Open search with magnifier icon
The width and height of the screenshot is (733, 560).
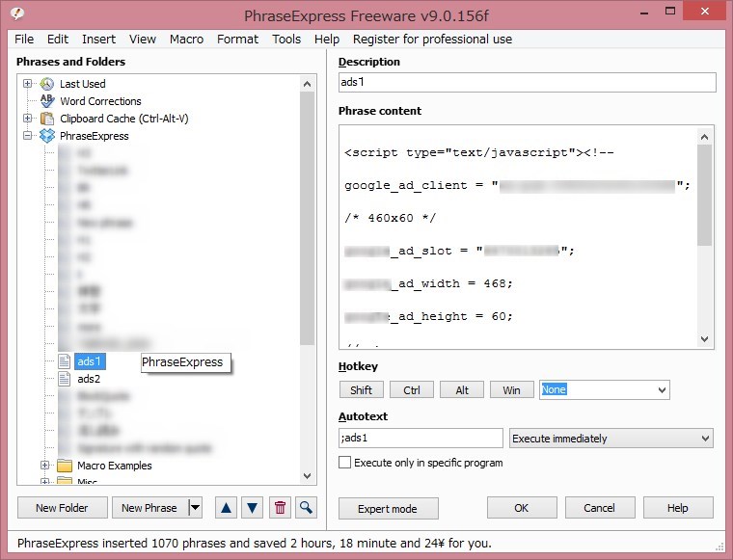306,508
